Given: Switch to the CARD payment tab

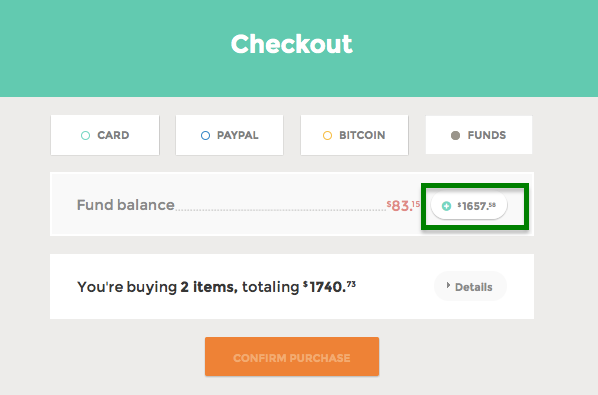Looking at the screenshot, I should pyautogui.click(x=105, y=135).
